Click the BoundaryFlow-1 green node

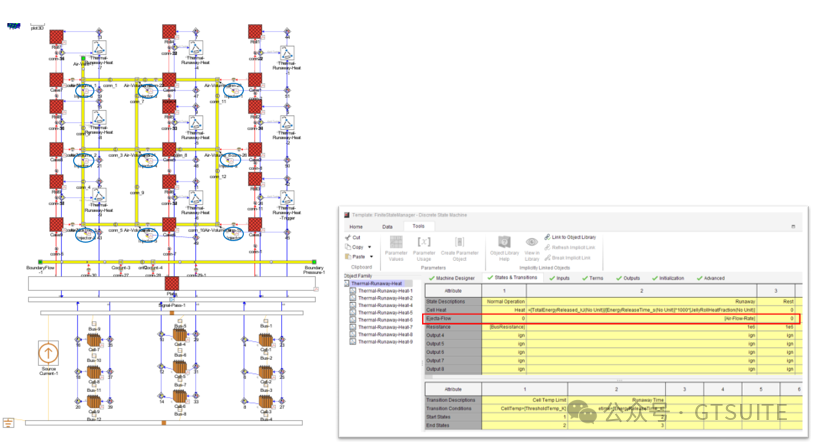click(x=40, y=262)
